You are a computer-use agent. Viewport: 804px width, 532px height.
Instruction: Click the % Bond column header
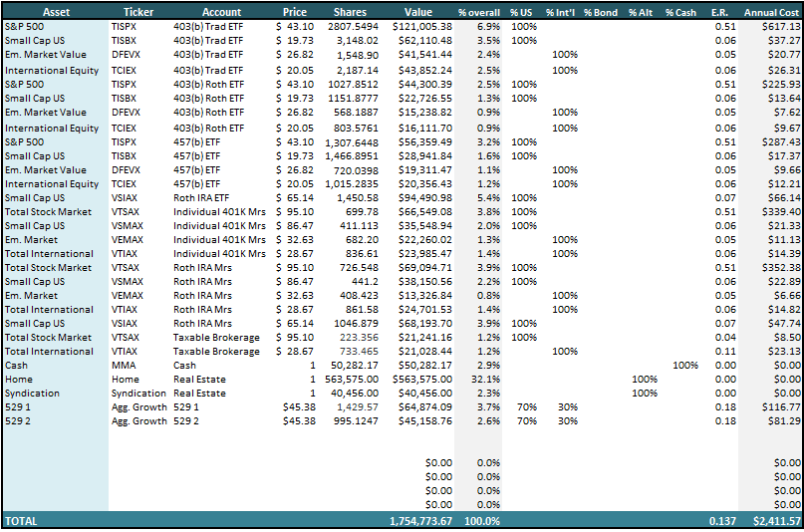point(601,12)
